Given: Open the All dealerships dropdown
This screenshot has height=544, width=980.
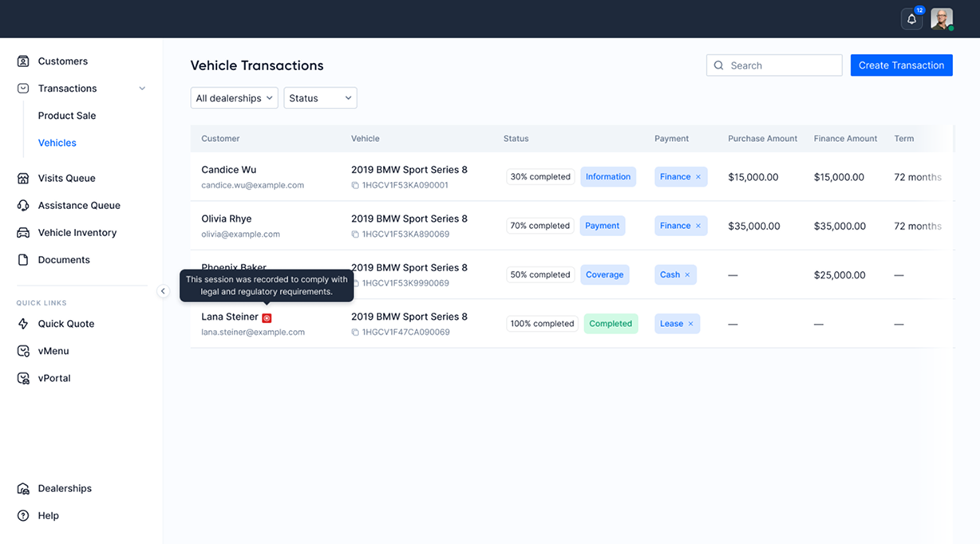Looking at the screenshot, I should (234, 98).
